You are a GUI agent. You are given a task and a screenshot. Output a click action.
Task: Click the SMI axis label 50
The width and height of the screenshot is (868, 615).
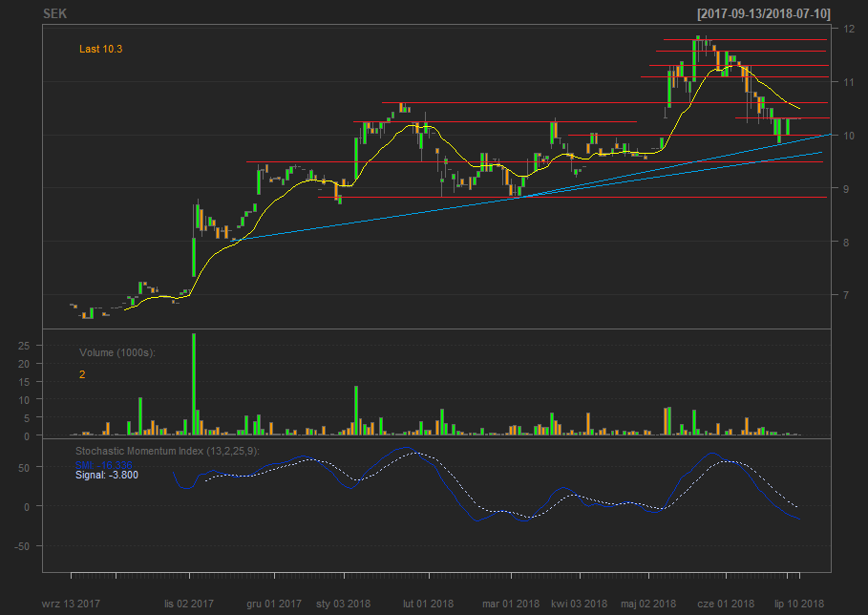click(24, 468)
